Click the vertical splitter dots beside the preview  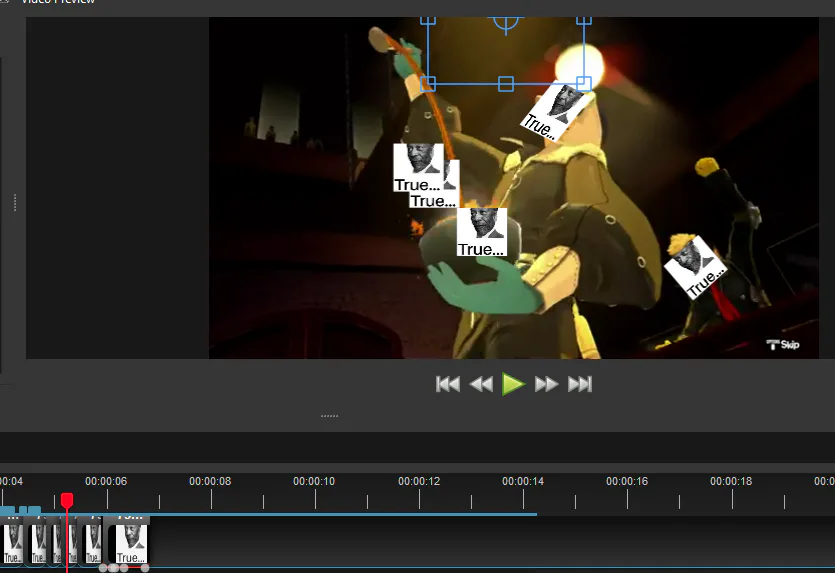[x=15, y=202]
